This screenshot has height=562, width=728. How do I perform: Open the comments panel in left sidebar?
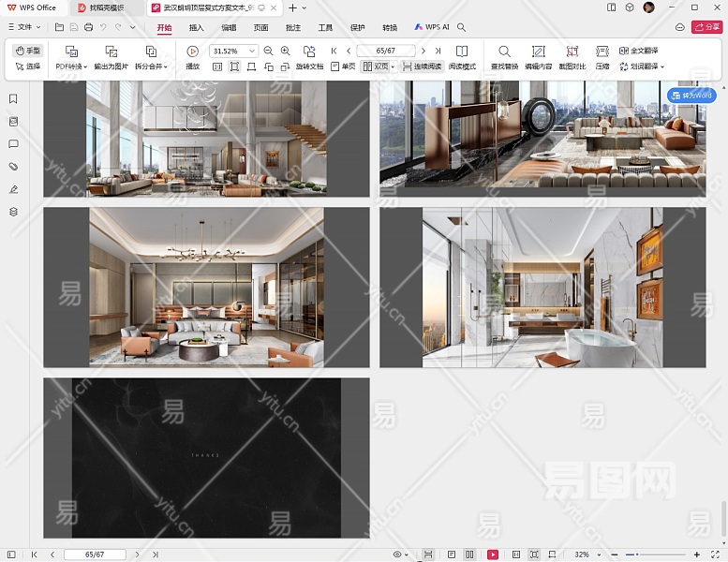[x=13, y=144]
